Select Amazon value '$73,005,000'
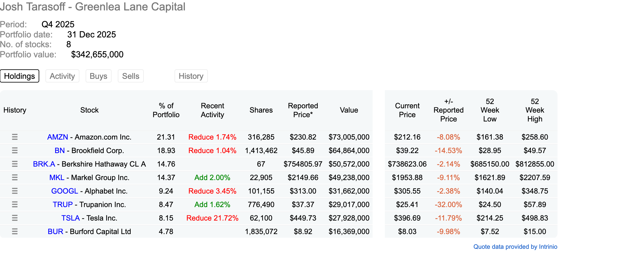Screen dimensions: 644x254 349,137
